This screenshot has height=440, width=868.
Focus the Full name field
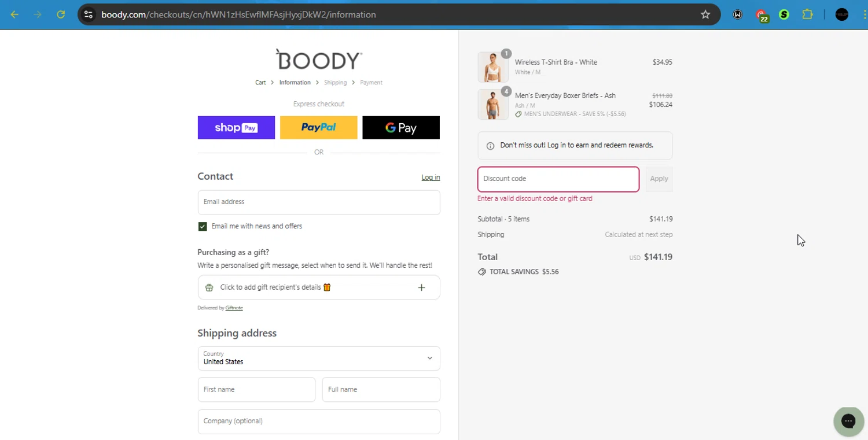pyautogui.click(x=381, y=390)
